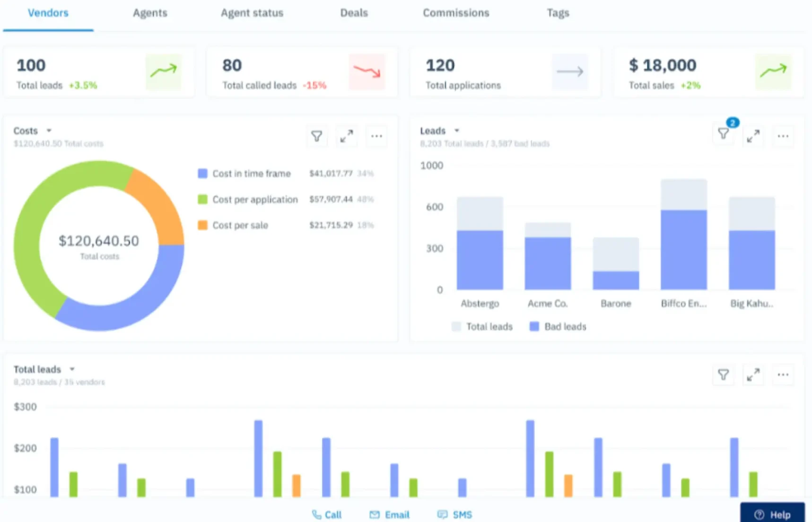Viewport: 812px width, 522px height.
Task: Click the Total leads upward trend icon
Action: point(164,72)
